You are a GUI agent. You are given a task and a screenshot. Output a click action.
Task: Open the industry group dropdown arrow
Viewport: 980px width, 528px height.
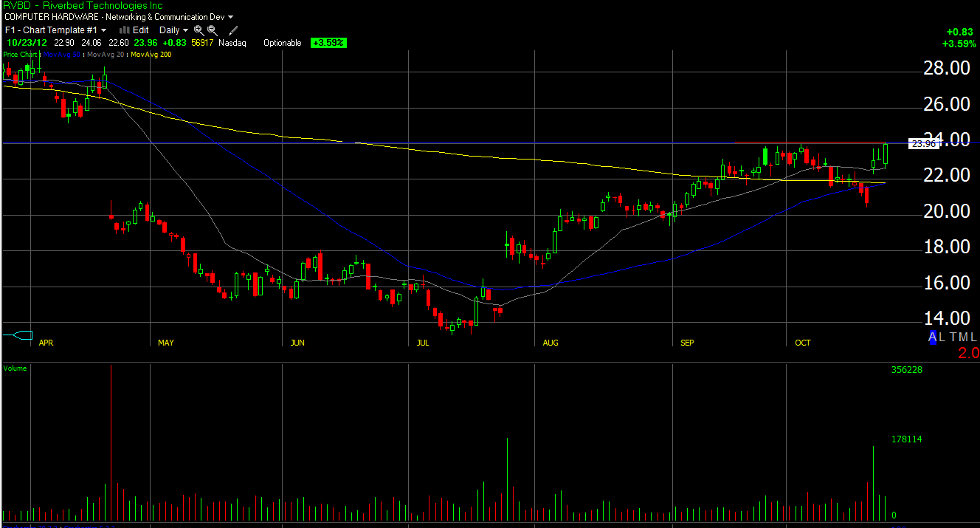point(231,17)
